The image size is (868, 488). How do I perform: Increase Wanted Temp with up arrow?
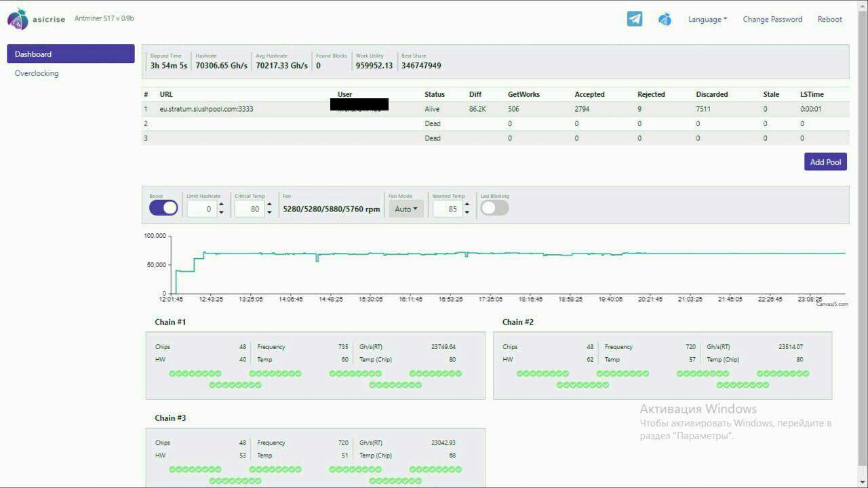467,205
